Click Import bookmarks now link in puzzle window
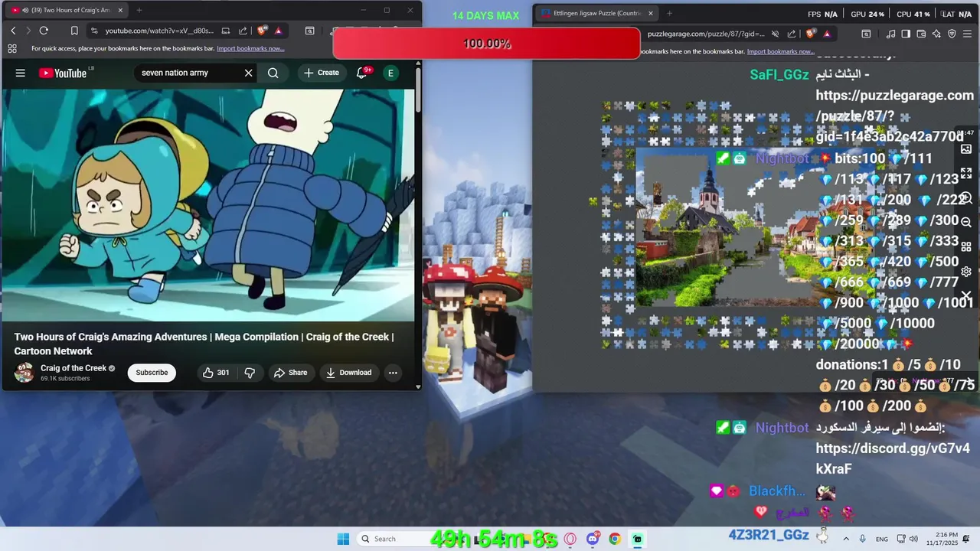This screenshot has height=551, width=980. coord(780,51)
